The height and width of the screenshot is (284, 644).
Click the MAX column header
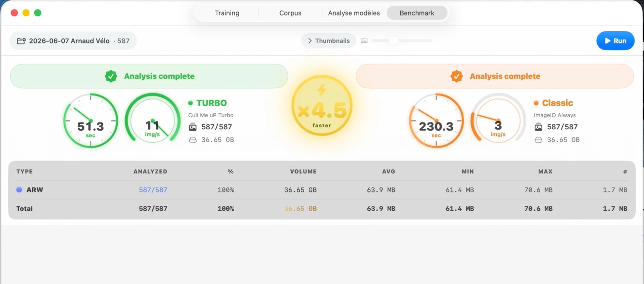pyautogui.click(x=546, y=171)
